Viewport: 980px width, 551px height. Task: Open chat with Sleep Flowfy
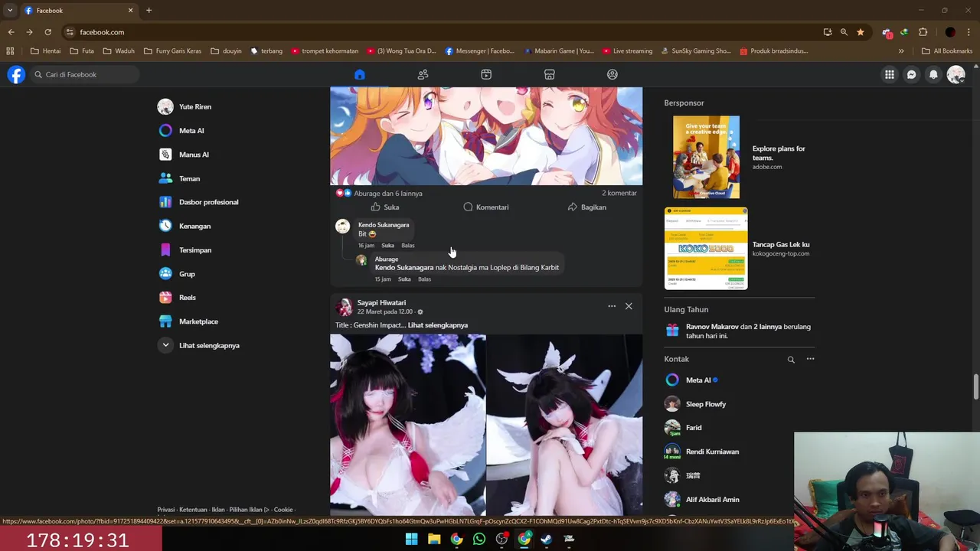[x=705, y=404]
